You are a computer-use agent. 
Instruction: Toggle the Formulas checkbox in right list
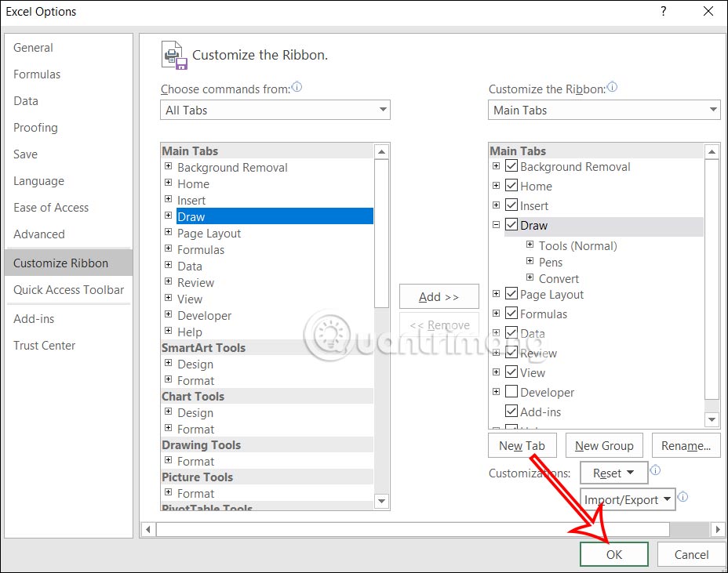pyautogui.click(x=511, y=313)
